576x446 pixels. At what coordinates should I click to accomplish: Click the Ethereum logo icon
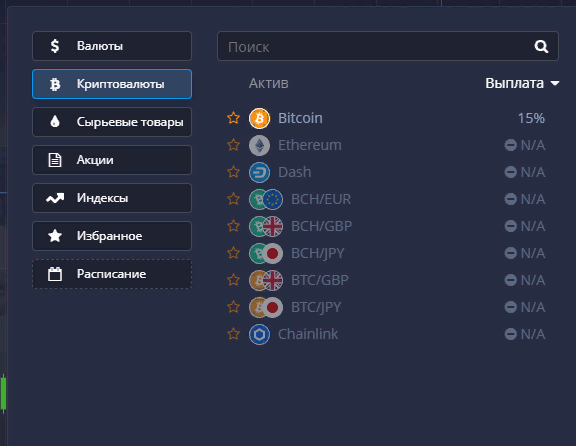[x=259, y=145]
